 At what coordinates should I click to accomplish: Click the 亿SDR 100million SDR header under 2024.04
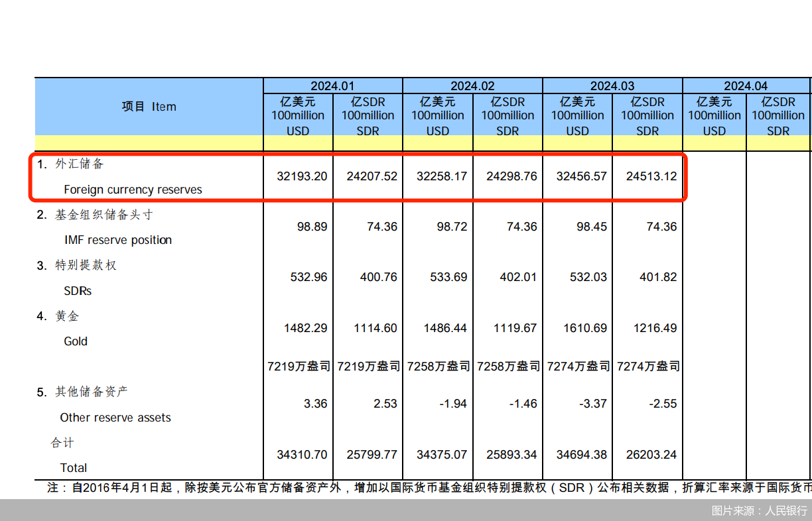point(778,116)
